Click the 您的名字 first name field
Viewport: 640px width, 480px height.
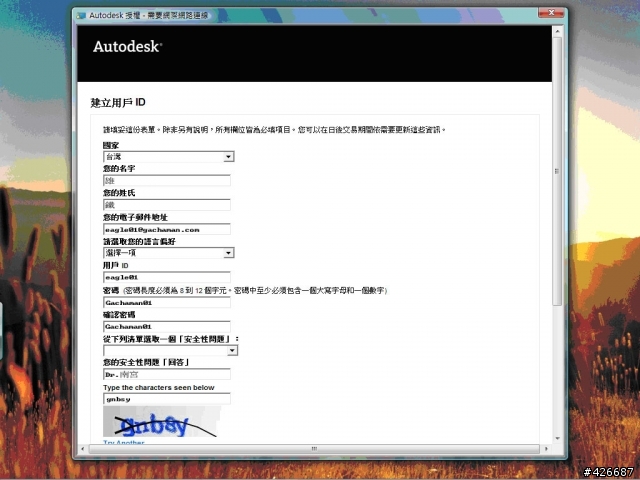click(x=167, y=180)
